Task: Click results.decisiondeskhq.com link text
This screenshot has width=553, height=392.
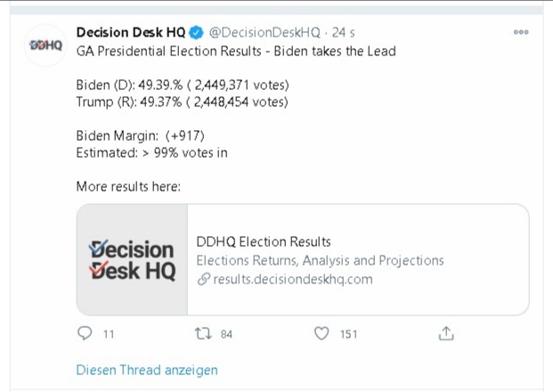Action: [293, 279]
